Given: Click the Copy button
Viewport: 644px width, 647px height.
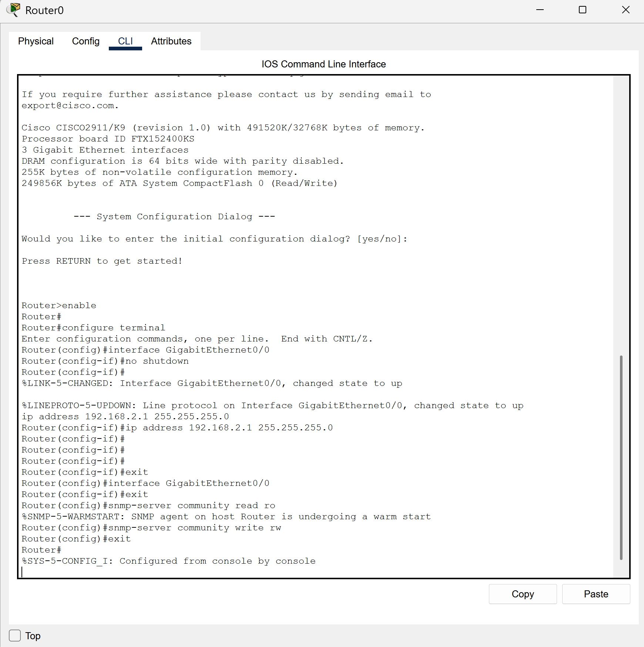Looking at the screenshot, I should 523,594.
